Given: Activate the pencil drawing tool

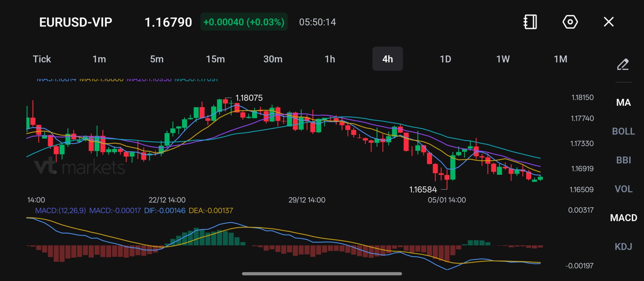Looking at the screenshot, I should tap(623, 64).
